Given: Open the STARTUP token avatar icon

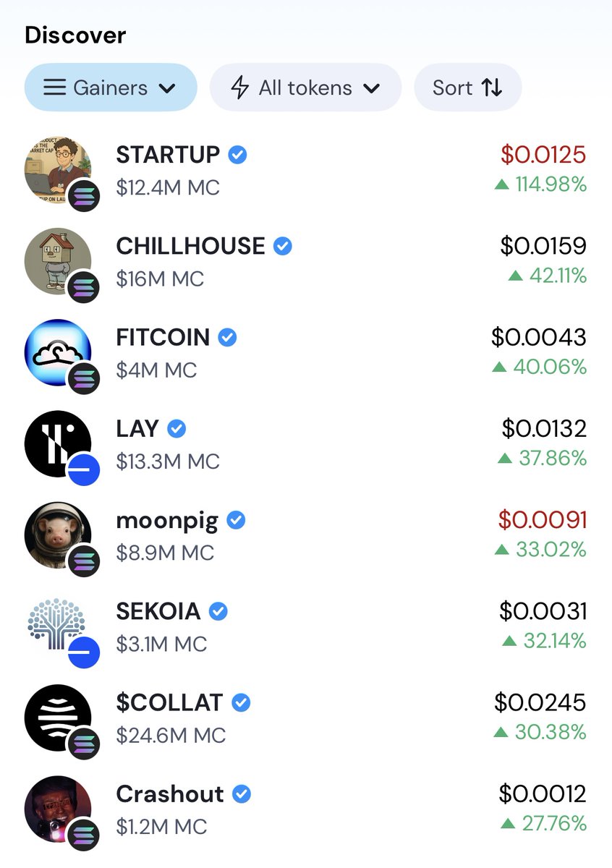Looking at the screenshot, I should pyautogui.click(x=58, y=169).
